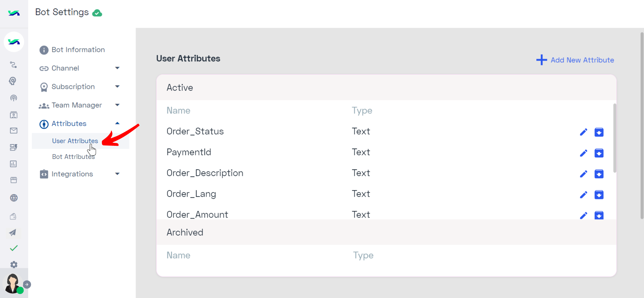Click the Order_Amount name text

pos(197,215)
